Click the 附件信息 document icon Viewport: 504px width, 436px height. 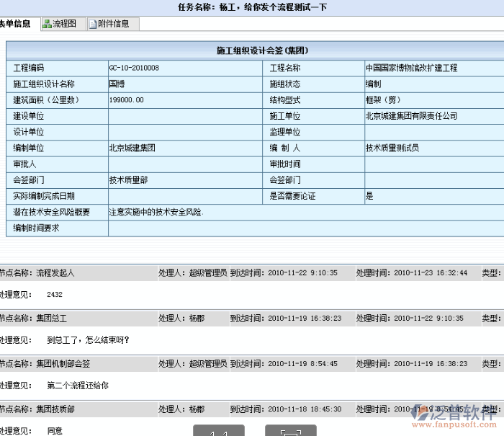coord(93,24)
